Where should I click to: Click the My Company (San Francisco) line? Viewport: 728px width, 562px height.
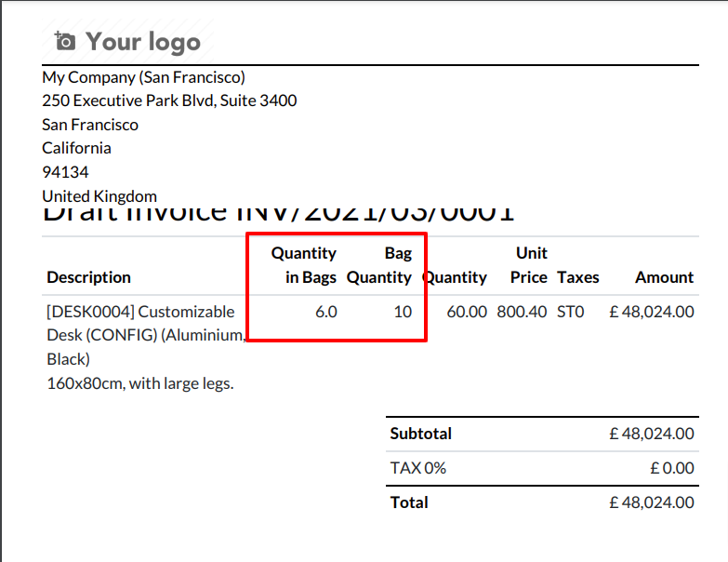pos(143,77)
